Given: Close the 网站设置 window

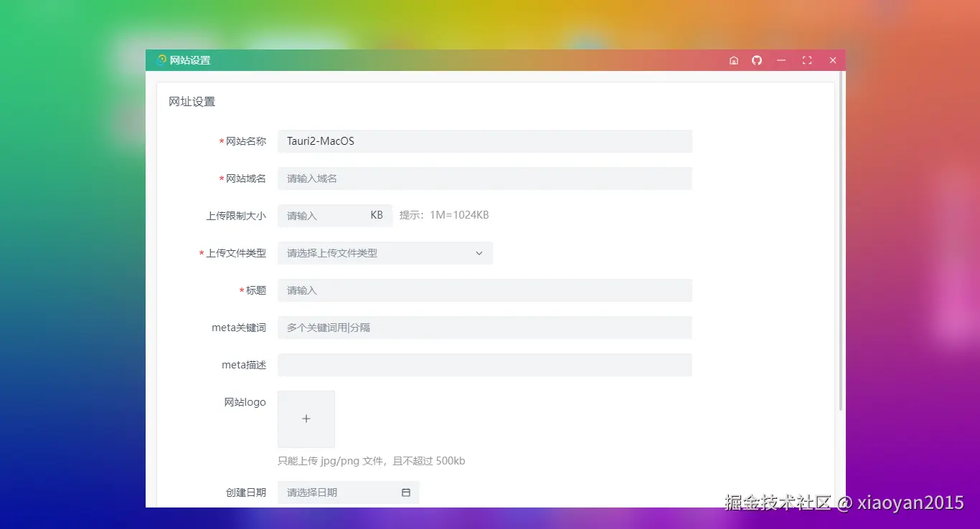Looking at the screenshot, I should point(833,60).
